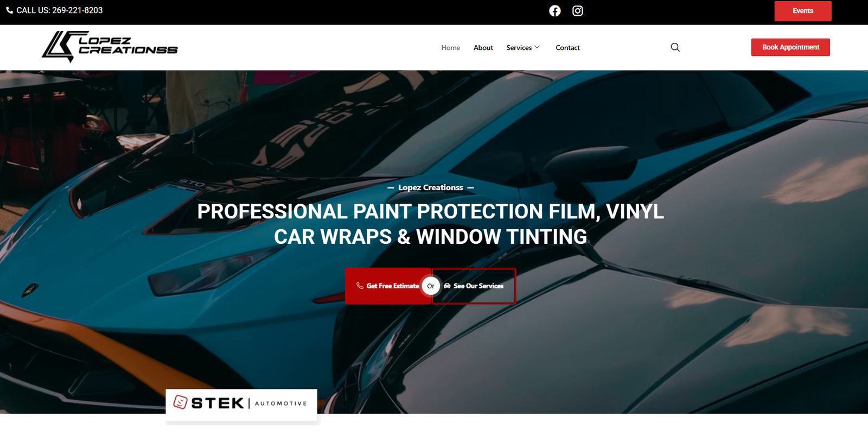Go to the Home page
Viewport: 868px width, 435px height.
tap(450, 48)
